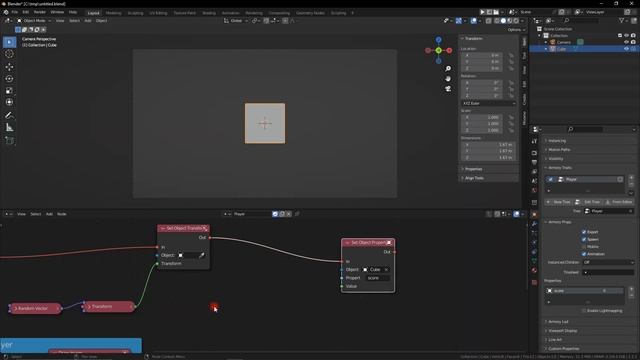Open the node editor Add menu
This screenshot has height=360, width=640.
49,214
